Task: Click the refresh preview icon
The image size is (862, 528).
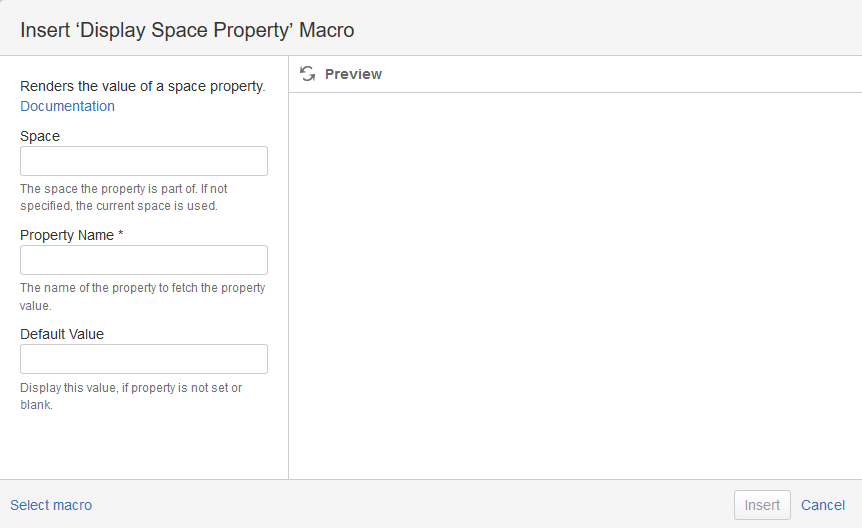Action: point(308,74)
